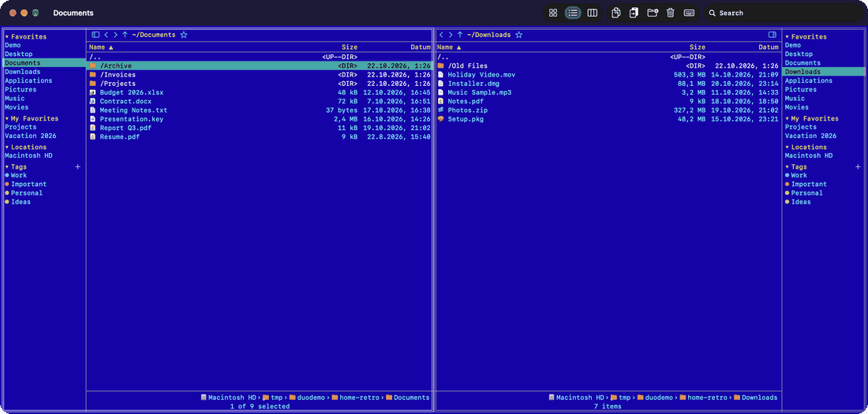The image size is (868, 414).
Task: Collapse Favorites section in left sidebar
Action: pyautogui.click(x=6, y=37)
